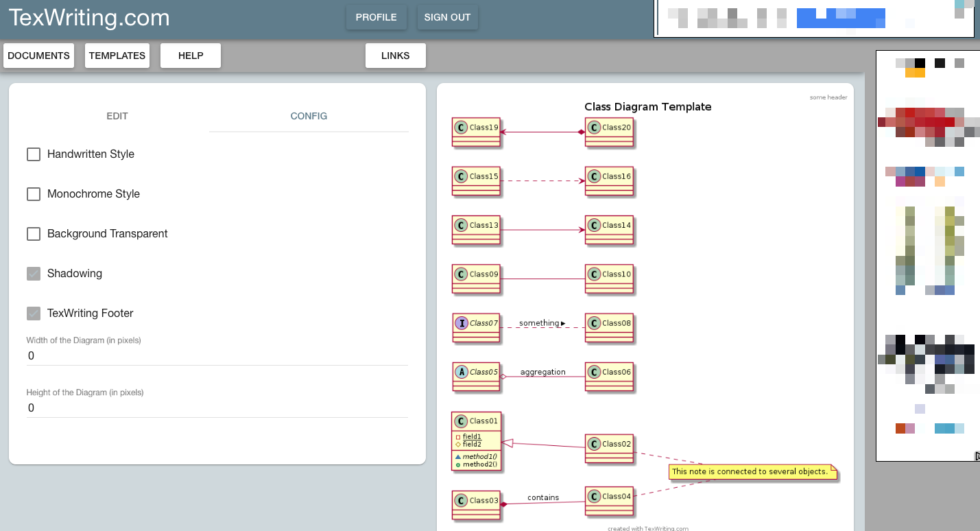The height and width of the screenshot is (531, 980).
Task: Click the Class20 circle icon
Action: 594,128
